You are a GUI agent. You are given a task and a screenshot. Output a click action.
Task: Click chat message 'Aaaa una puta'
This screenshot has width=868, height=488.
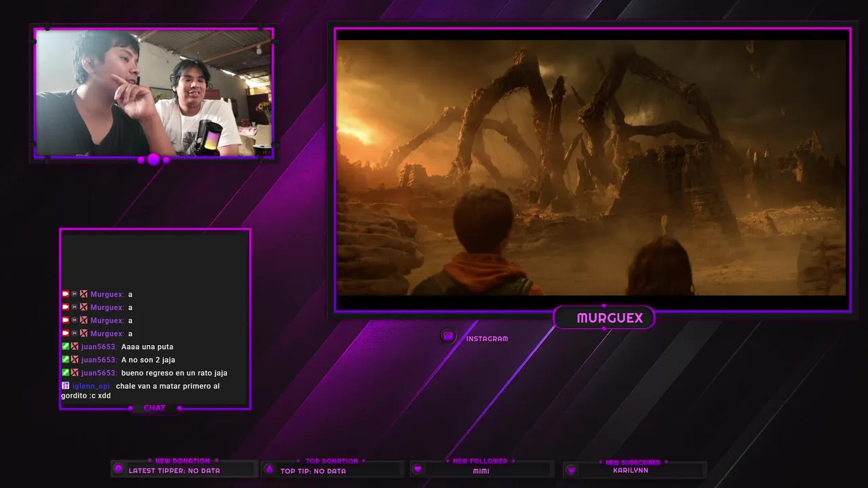click(147, 346)
